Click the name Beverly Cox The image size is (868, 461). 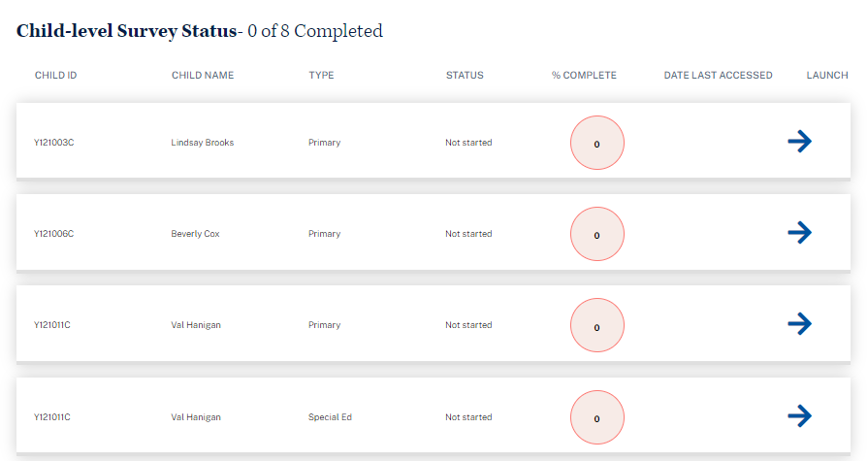(195, 234)
